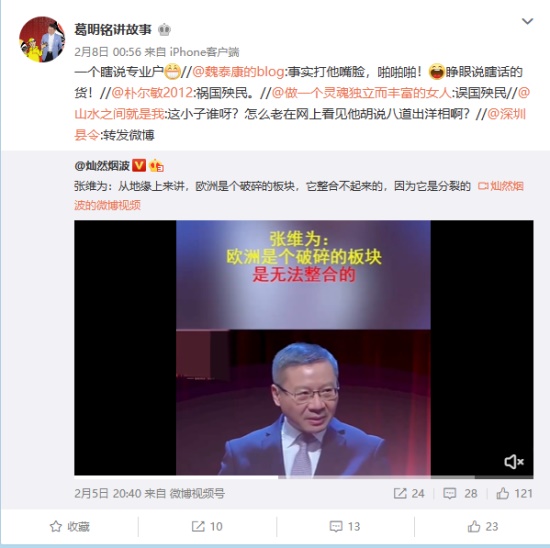Click the original post repost icon 24
The height and width of the screenshot is (548, 550).
409,494
